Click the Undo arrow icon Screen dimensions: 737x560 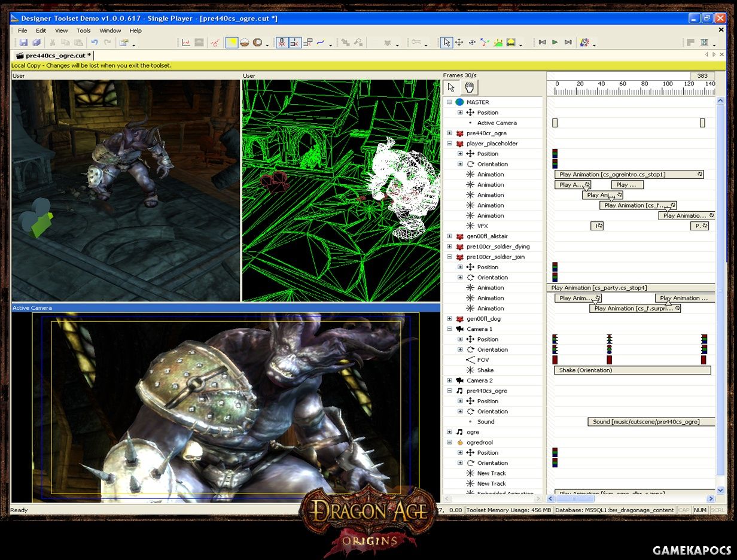pyautogui.click(x=94, y=42)
